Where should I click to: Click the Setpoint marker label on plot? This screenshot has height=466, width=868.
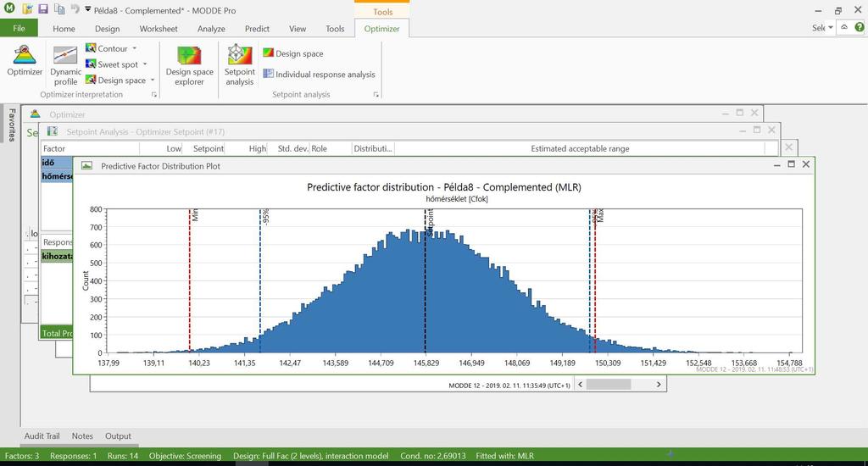pos(431,224)
